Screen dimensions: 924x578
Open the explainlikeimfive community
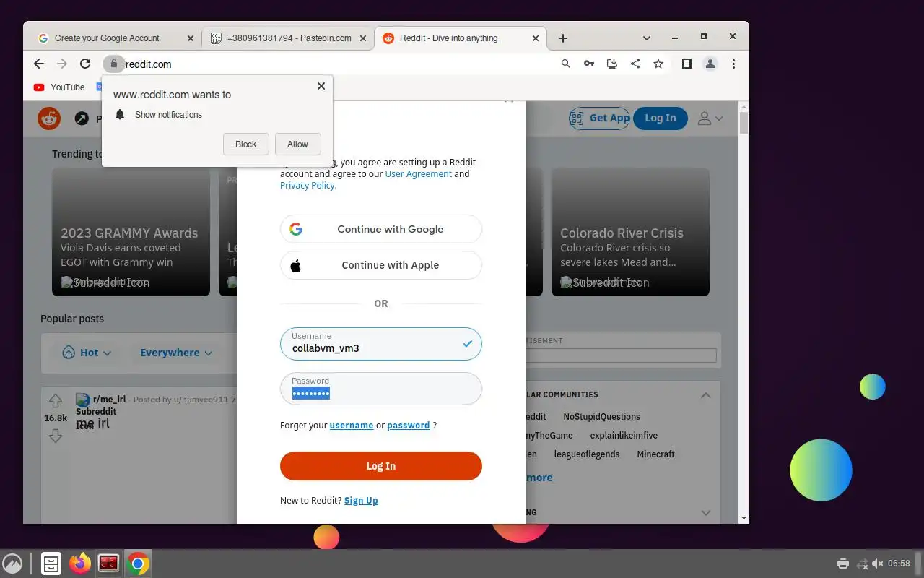pos(624,436)
